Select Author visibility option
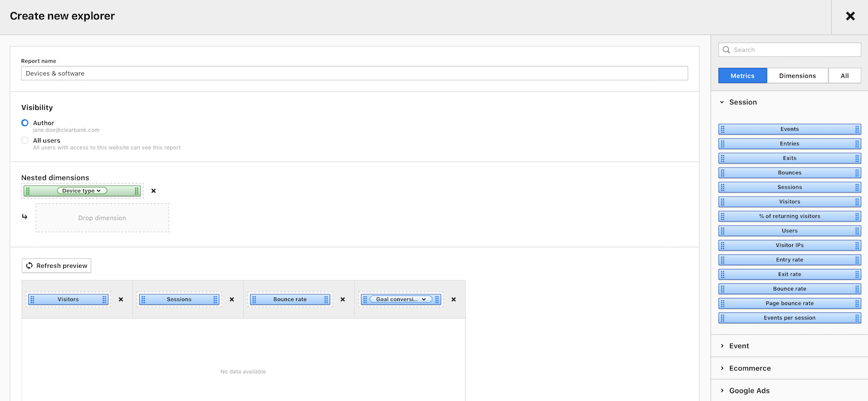868x401 pixels. [25, 123]
